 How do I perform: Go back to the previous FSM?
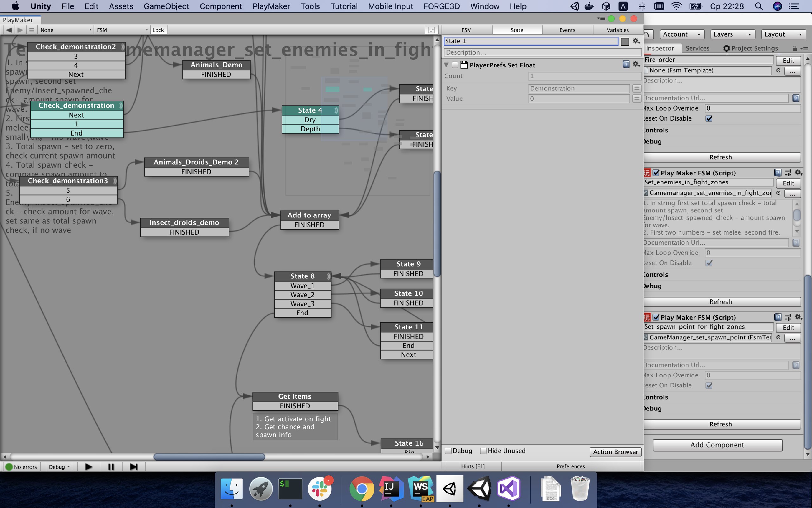[9, 30]
